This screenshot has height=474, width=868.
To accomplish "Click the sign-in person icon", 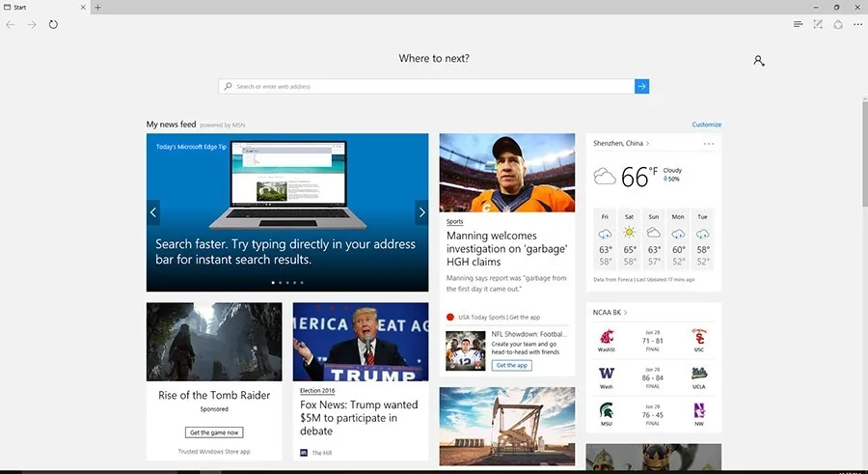I will (759, 61).
